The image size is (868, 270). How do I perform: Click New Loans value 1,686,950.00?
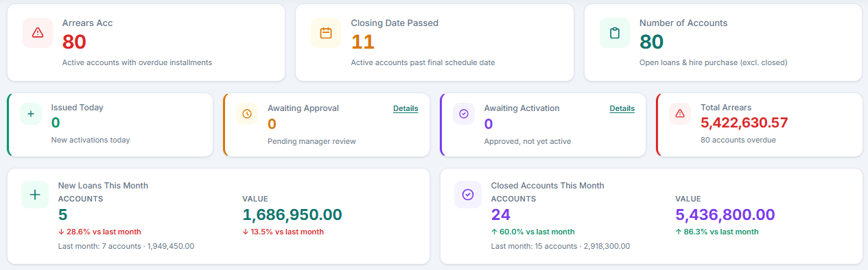click(292, 214)
